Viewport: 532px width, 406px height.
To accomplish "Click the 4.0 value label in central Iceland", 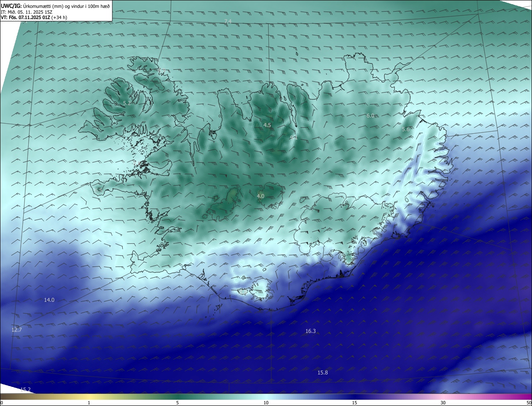I will point(261,196).
